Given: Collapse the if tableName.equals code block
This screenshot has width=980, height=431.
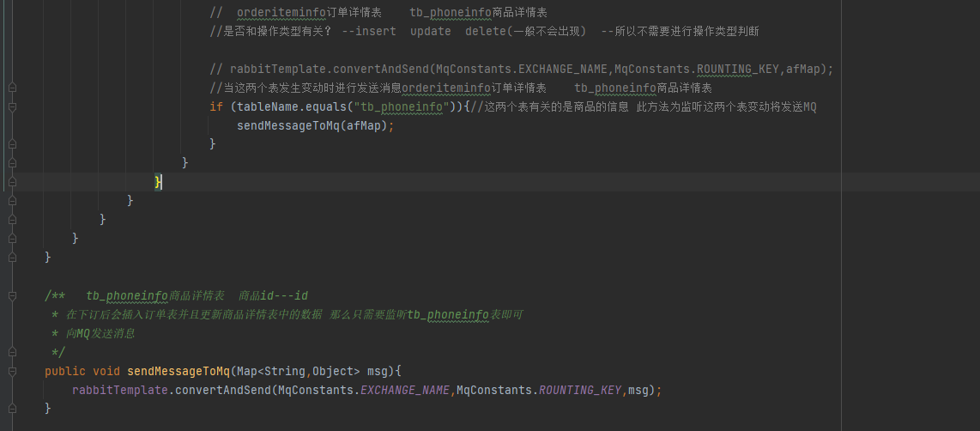Looking at the screenshot, I should [x=11, y=106].
